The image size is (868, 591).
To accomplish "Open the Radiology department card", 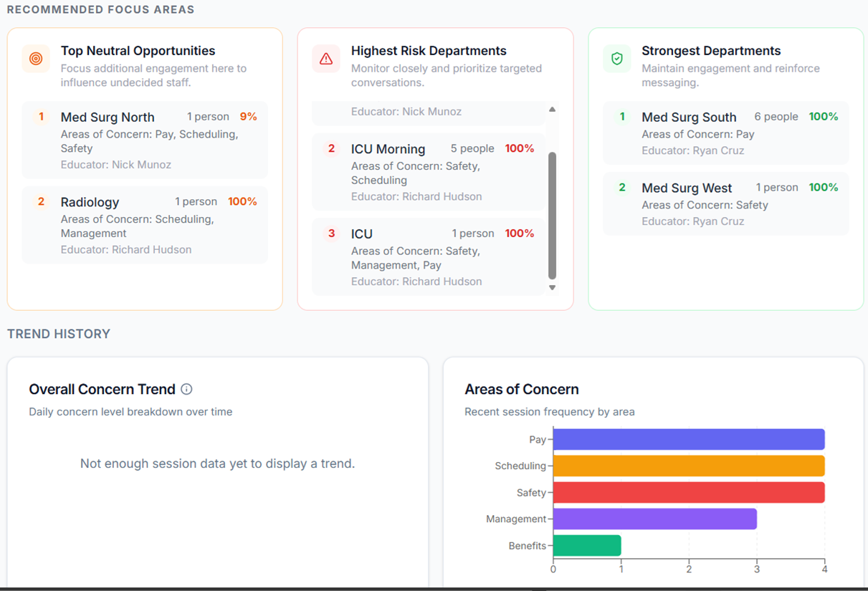I will pos(145,225).
